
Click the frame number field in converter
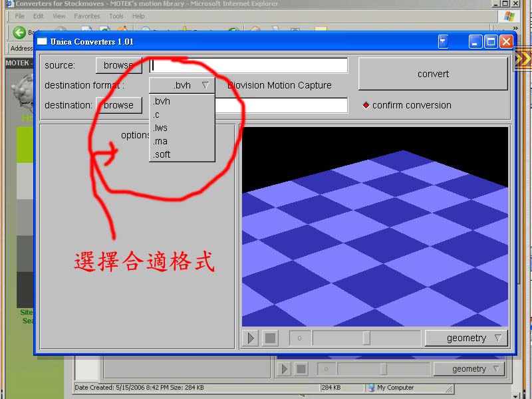[x=300, y=338]
